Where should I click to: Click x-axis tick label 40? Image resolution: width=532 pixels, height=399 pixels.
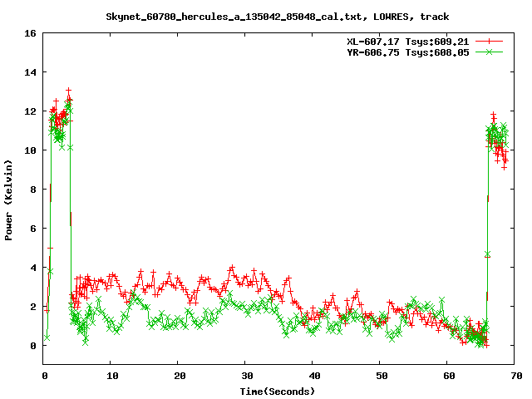tap(314, 376)
